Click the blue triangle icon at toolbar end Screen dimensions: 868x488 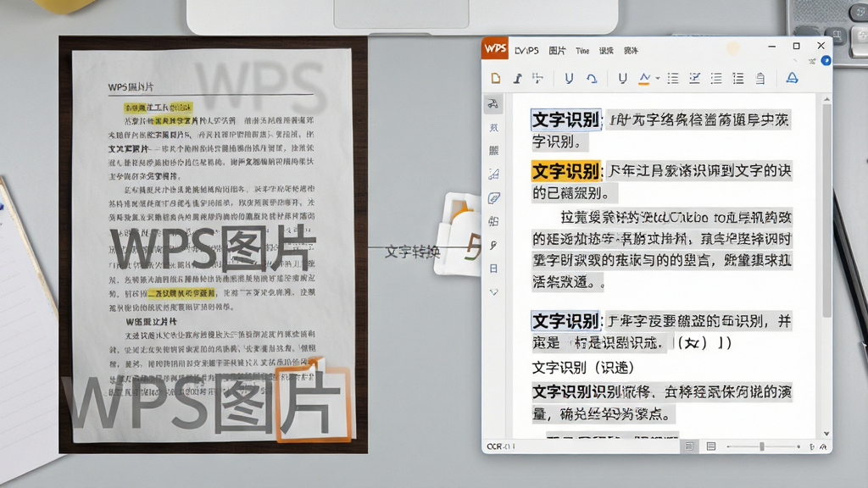[x=793, y=78]
